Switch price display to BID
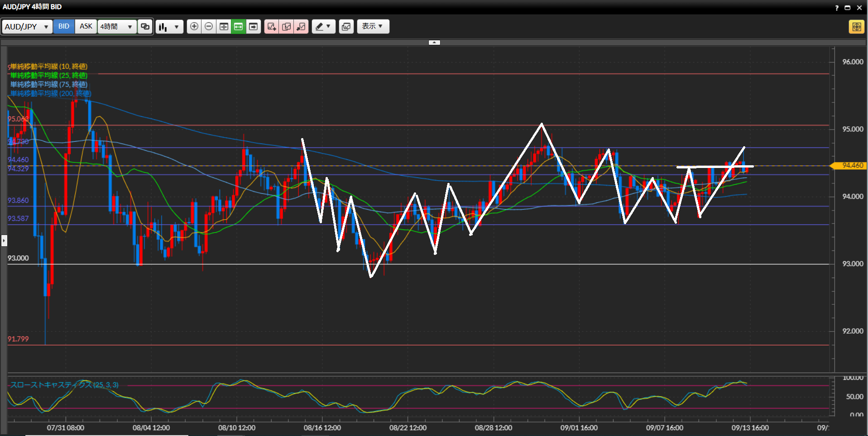Image resolution: width=868 pixels, height=436 pixels. point(64,27)
